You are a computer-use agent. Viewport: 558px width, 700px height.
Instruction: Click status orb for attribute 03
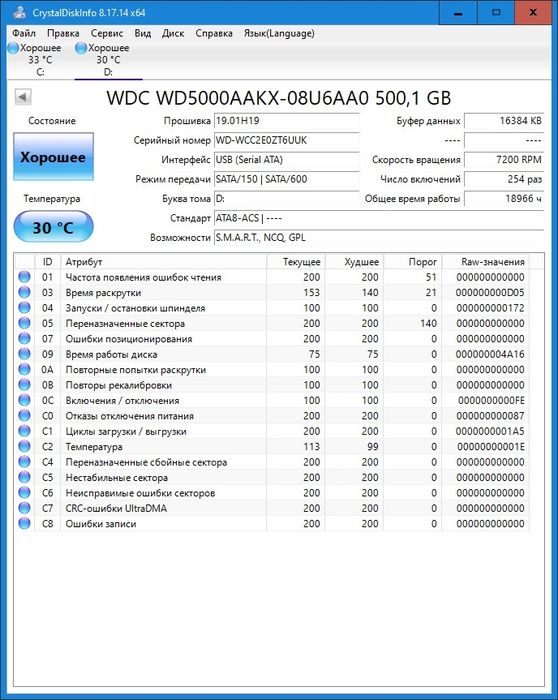[x=25, y=292]
